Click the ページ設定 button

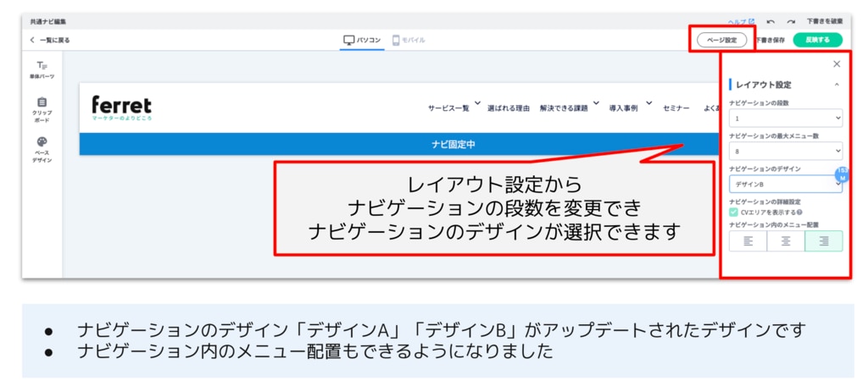click(721, 40)
